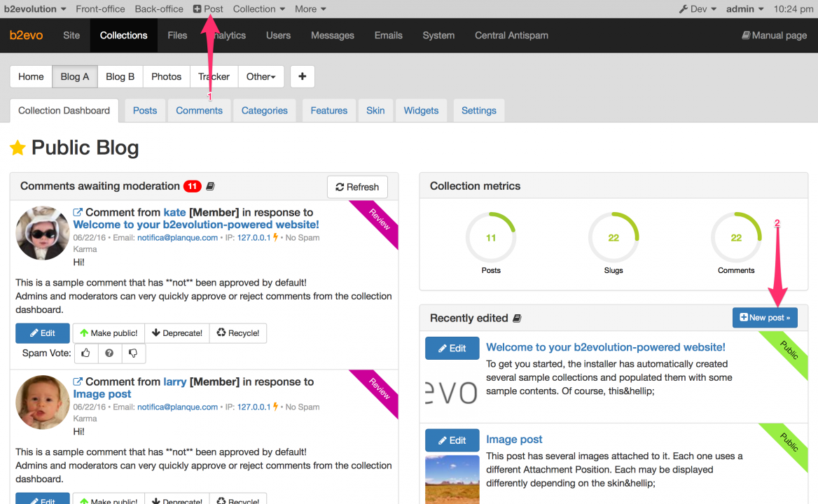
Task: Select the Home collection tab
Action: click(x=31, y=76)
